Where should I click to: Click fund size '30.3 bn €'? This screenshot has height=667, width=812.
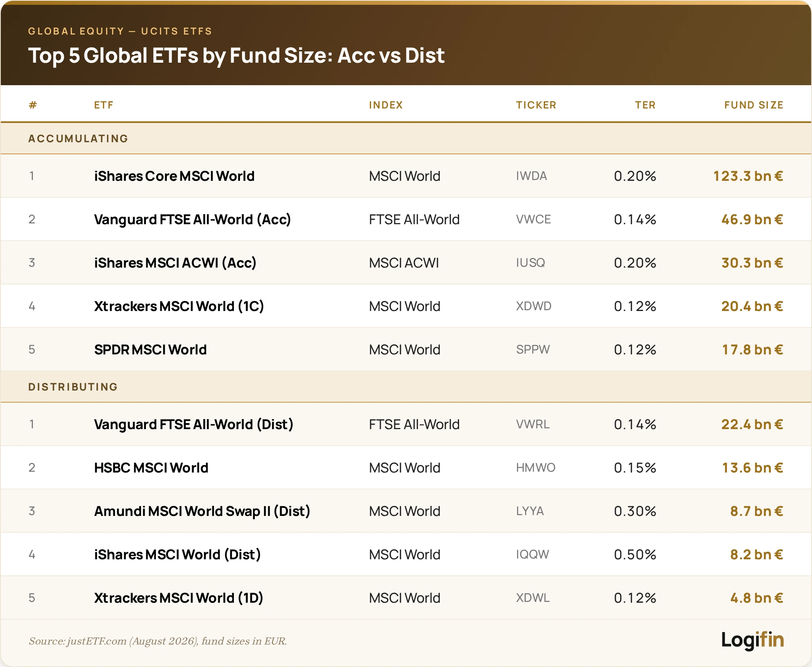click(x=753, y=263)
